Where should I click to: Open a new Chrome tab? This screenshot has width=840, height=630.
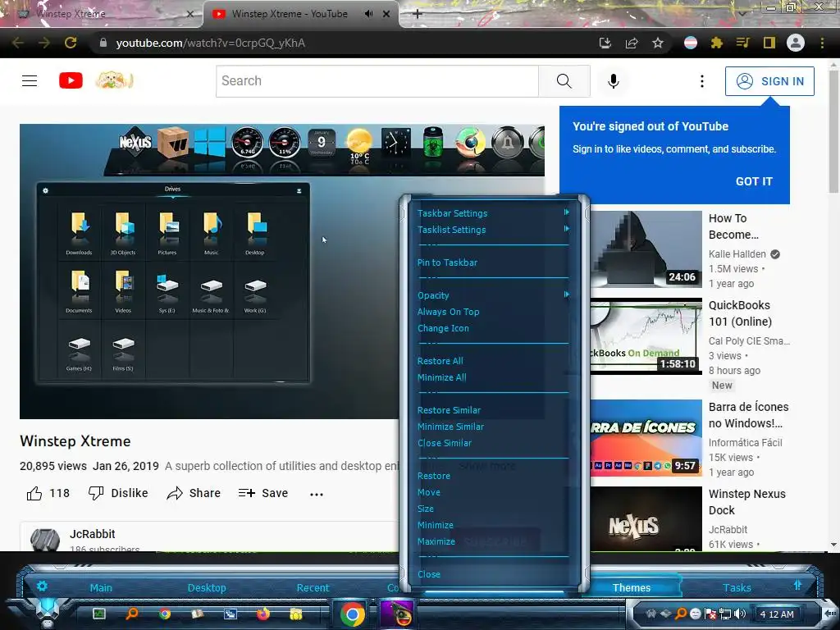click(418, 14)
